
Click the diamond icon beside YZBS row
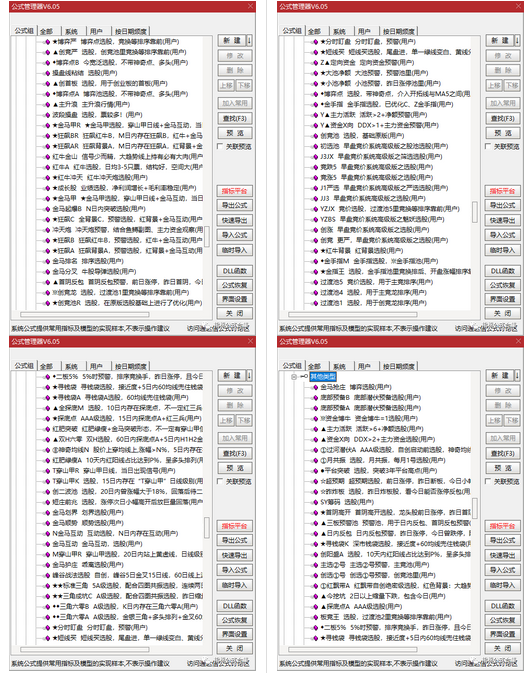[316, 219]
